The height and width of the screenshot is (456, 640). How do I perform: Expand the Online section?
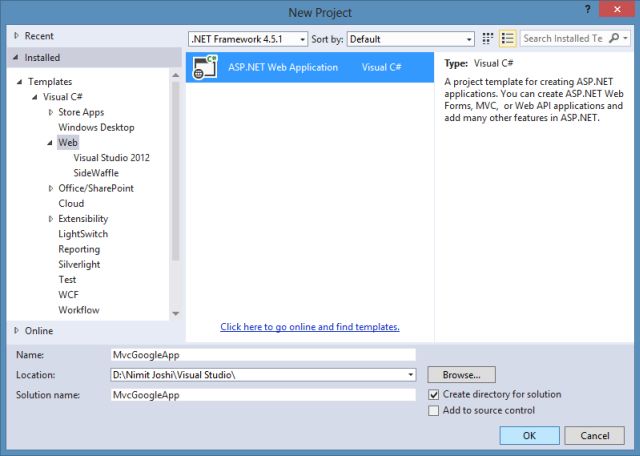pyautogui.click(x=16, y=330)
